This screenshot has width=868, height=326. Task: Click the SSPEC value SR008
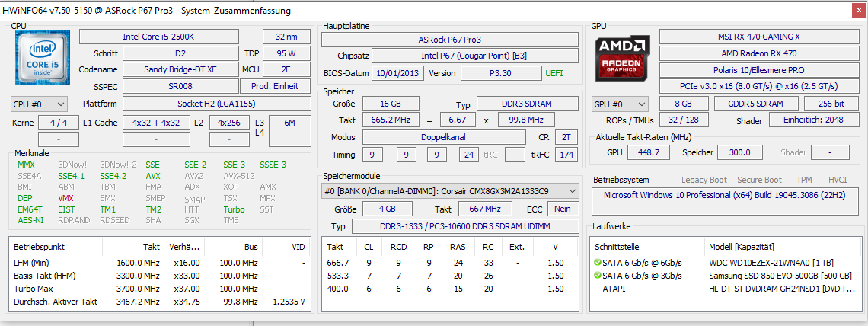tap(180, 86)
